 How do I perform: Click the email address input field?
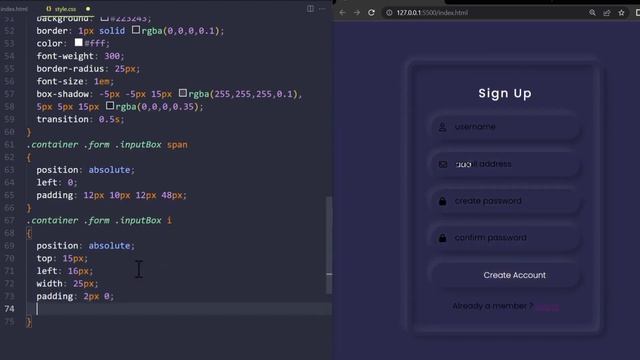click(x=505, y=164)
